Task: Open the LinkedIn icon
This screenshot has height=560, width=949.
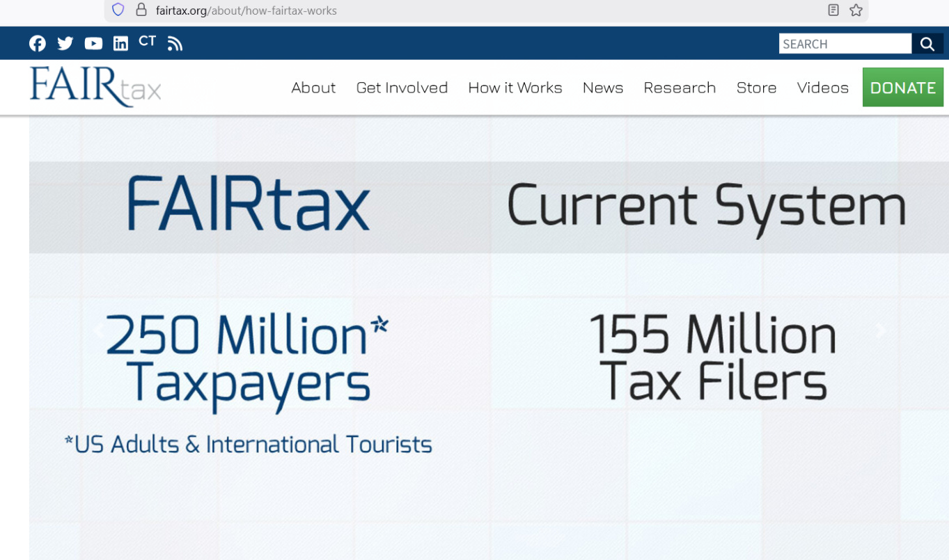Action: 120,44
